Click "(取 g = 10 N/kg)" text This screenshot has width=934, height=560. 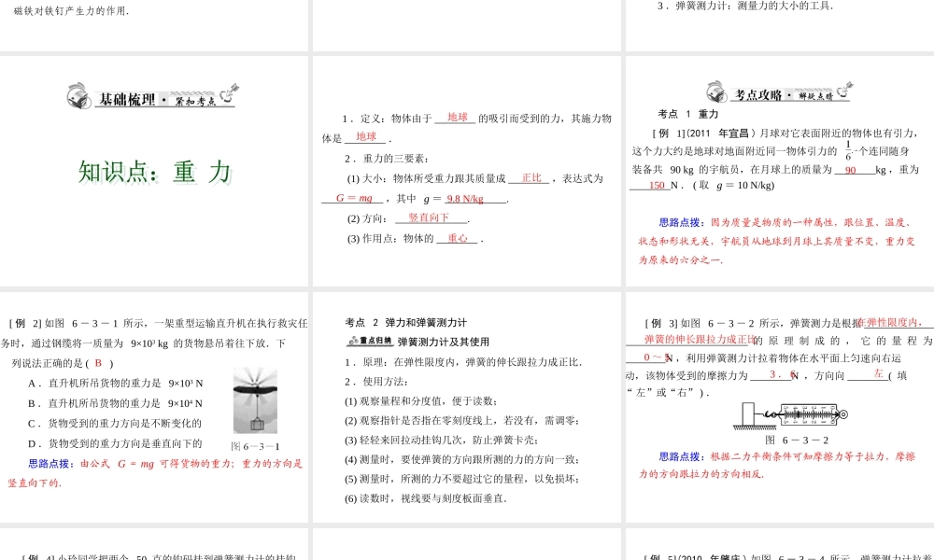click(x=733, y=185)
